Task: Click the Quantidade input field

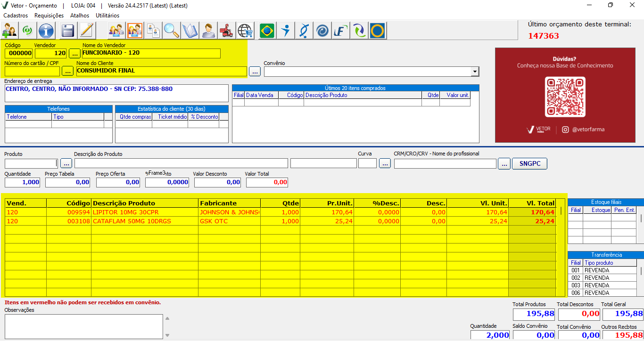Action: coord(22,182)
